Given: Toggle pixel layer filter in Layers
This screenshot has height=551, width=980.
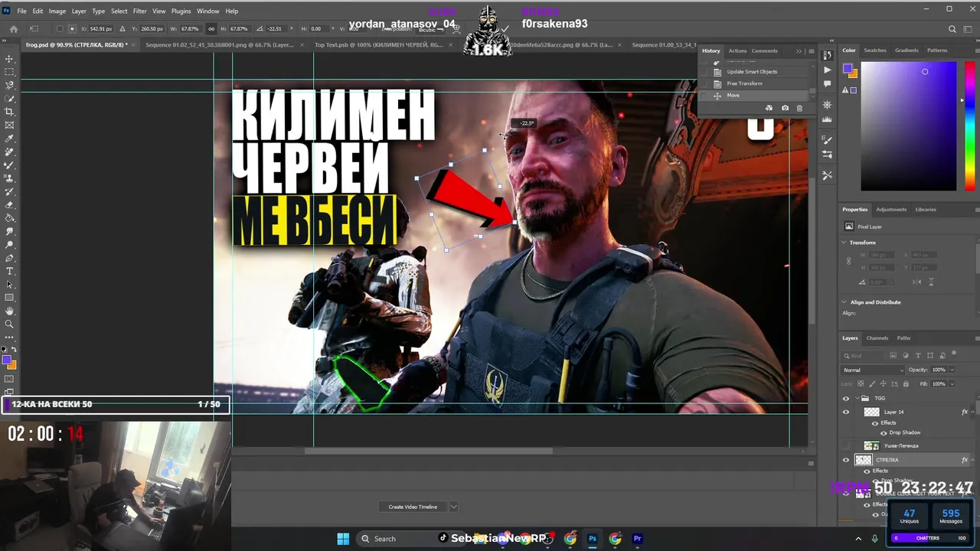Looking at the screenshot, I should pos(893,356).
